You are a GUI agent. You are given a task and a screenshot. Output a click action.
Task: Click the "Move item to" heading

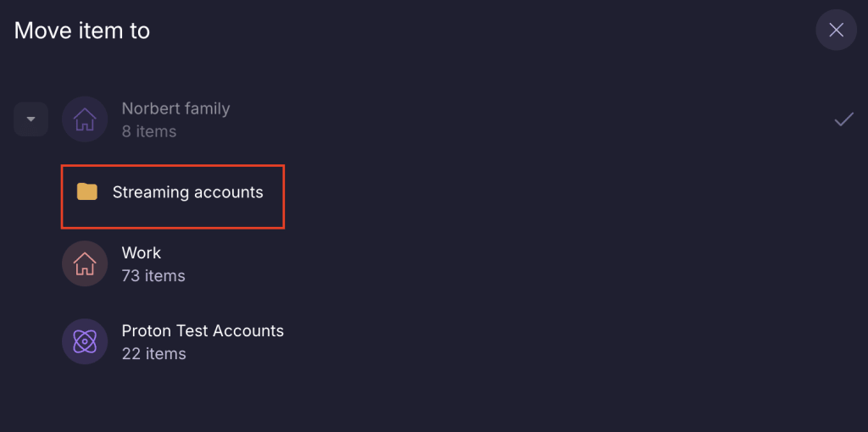[x=82, y=30]
